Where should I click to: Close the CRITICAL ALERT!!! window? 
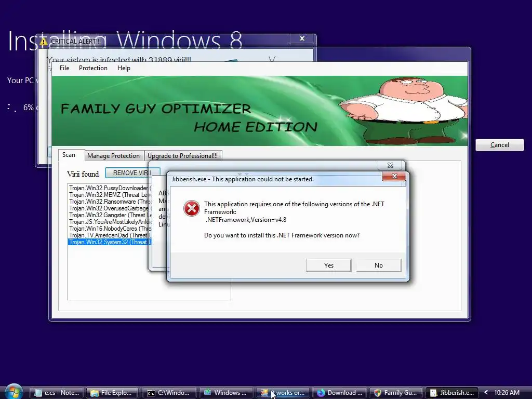point(302,38)
